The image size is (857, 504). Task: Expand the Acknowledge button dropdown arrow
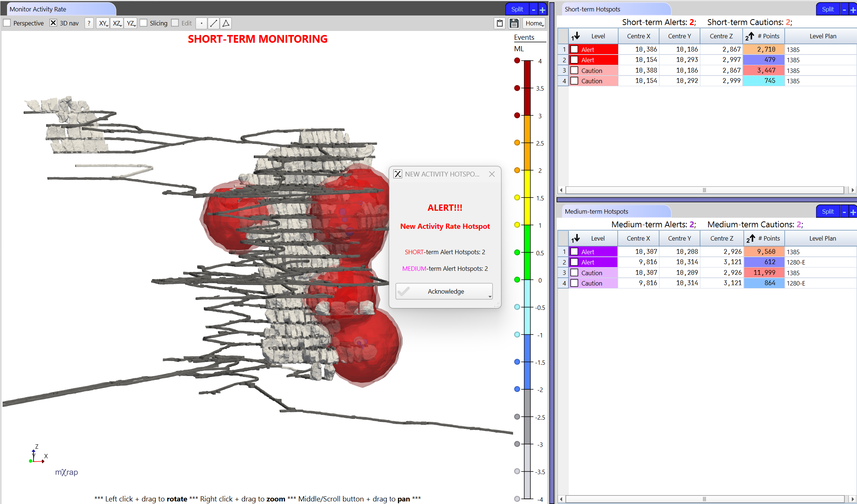tap(490, 296)
